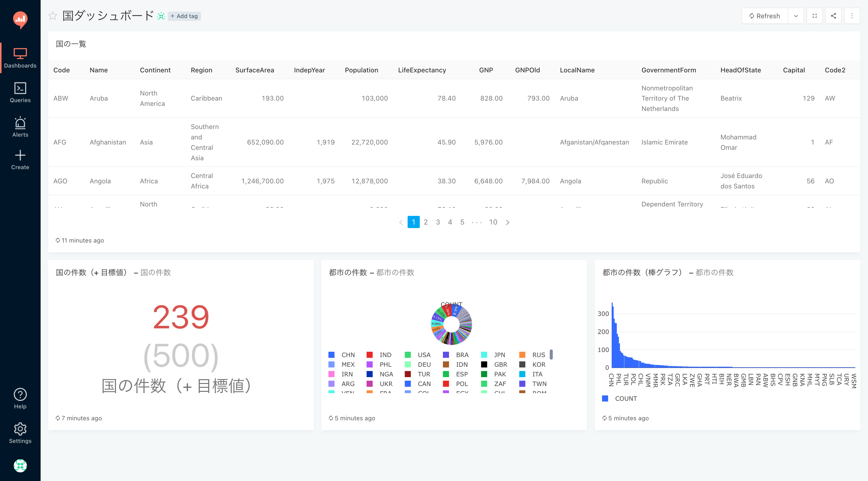868x481 pixels.
Task: Sort table by Population column header
Action: 361,70
